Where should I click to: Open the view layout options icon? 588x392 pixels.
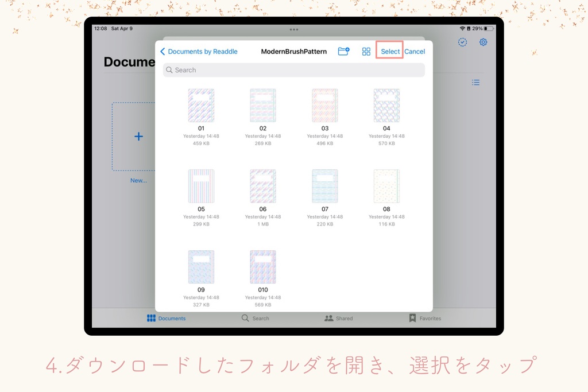point(366,51)
